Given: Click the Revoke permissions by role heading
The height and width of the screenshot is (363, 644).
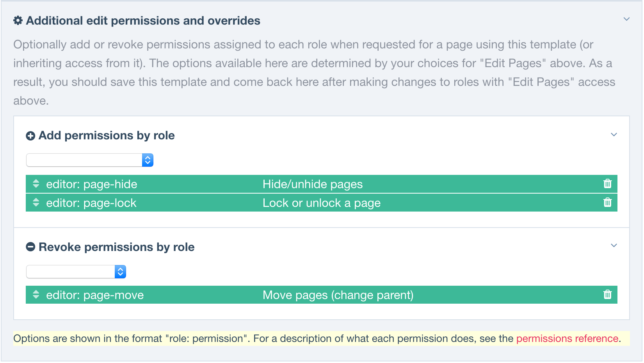Looking at the screenshot, I should (x=116, y=247).
